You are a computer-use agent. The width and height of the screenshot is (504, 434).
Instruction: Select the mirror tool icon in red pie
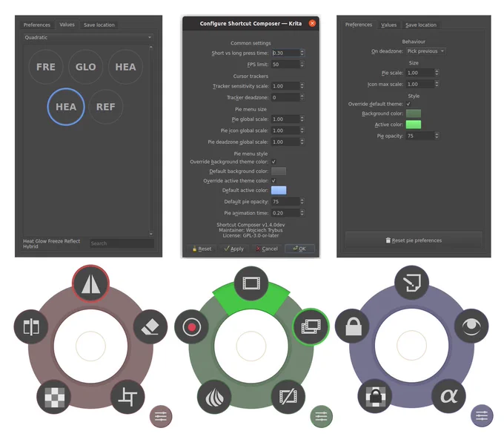tap(90, 283)
